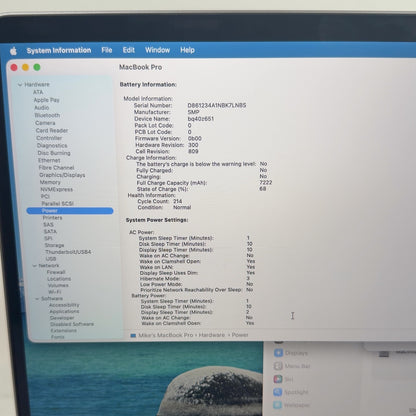416x416 pixels.
Task: Click the green zoom window button
Action: tap(37, 67)
